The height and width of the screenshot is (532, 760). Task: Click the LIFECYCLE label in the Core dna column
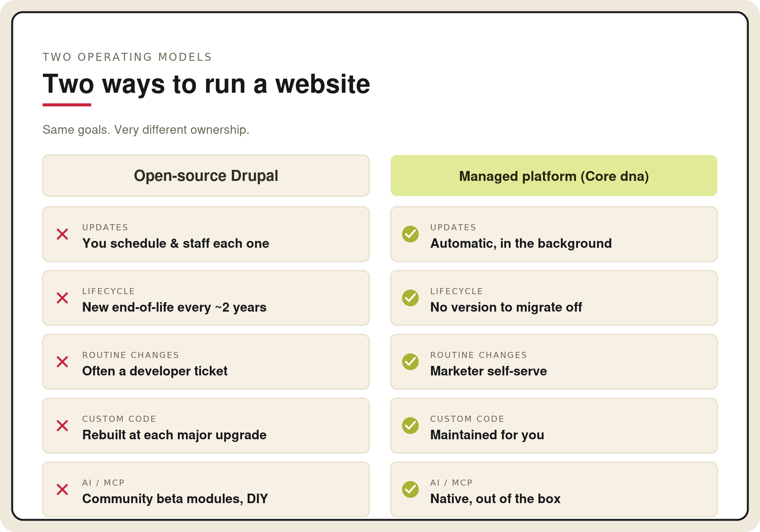[456, 291]
